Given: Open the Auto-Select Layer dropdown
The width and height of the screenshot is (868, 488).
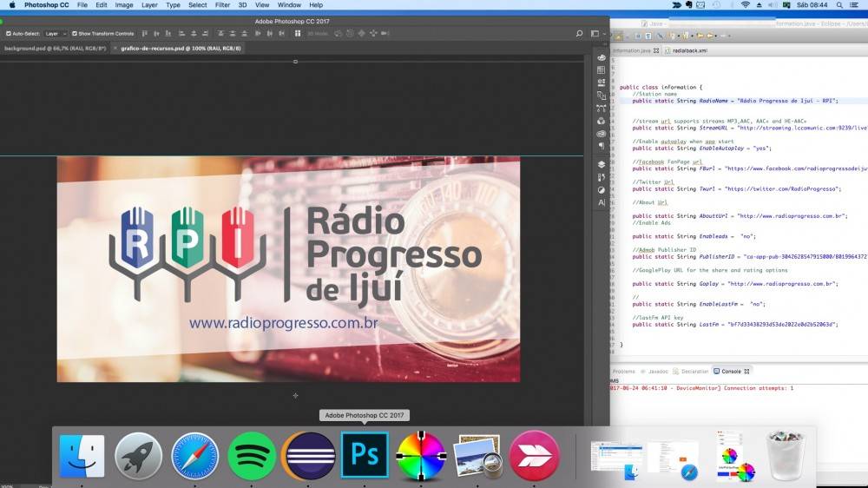Looking at the screenshot, I should click(56, 34).
